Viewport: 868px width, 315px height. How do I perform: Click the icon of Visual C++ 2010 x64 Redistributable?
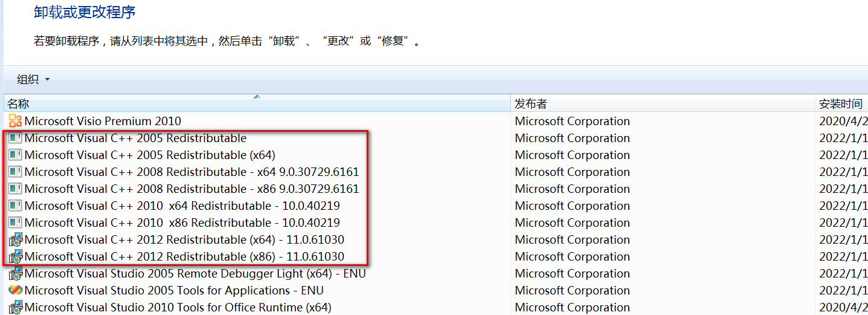(15, 206)
